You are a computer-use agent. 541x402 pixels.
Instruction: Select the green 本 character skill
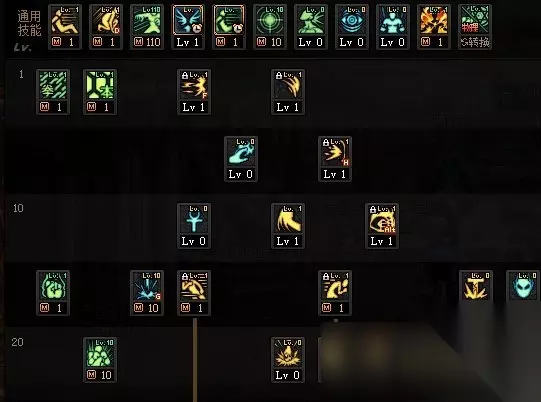[x=100, y=92]
